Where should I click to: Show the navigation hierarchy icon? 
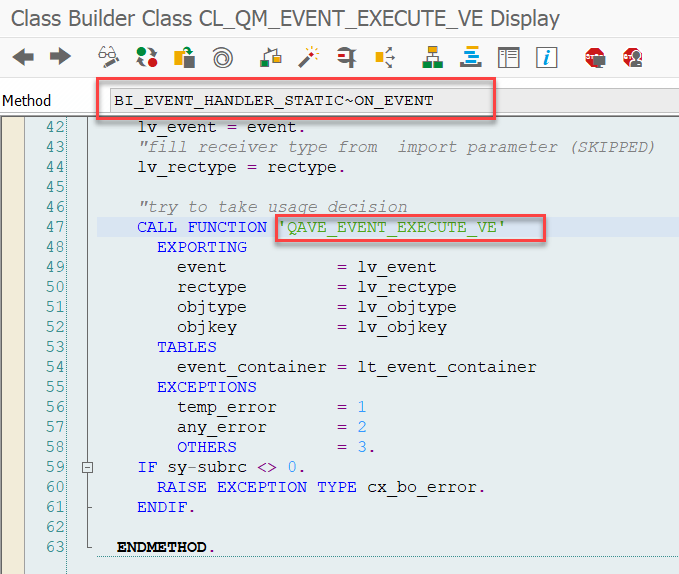(432, 57)
